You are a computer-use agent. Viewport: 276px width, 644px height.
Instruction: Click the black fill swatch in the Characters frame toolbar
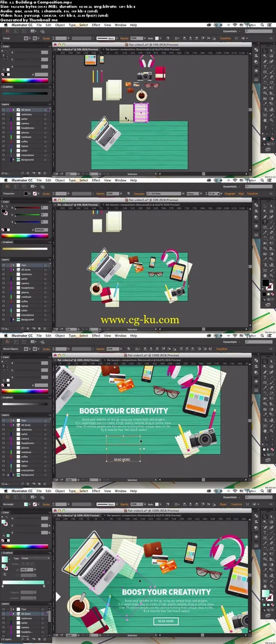click(265, 282)
